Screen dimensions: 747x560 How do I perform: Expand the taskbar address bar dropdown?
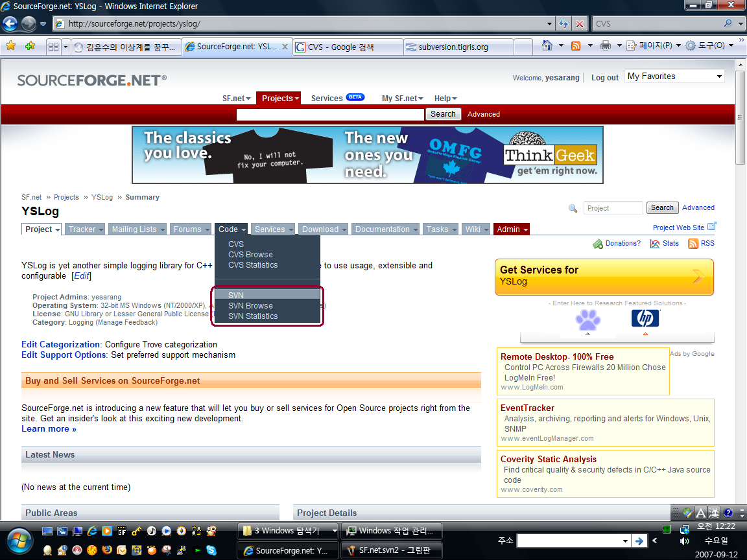pos(625,541)
